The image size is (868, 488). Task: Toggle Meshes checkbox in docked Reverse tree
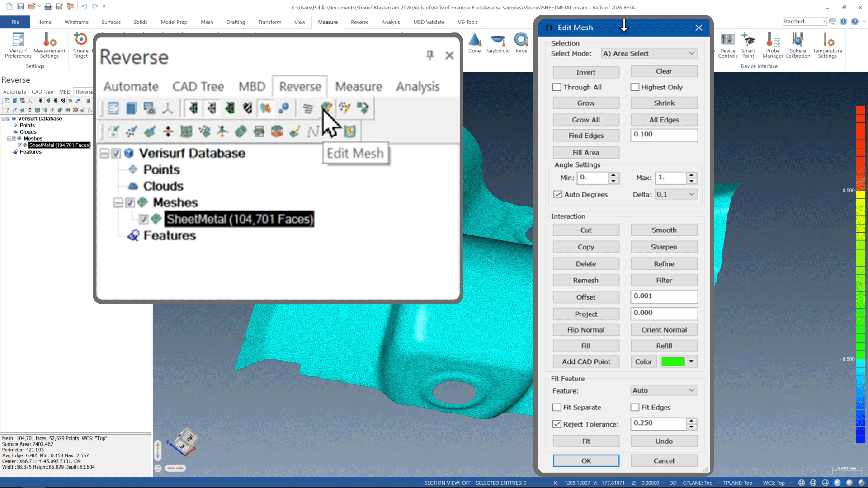tap(14, 139)
